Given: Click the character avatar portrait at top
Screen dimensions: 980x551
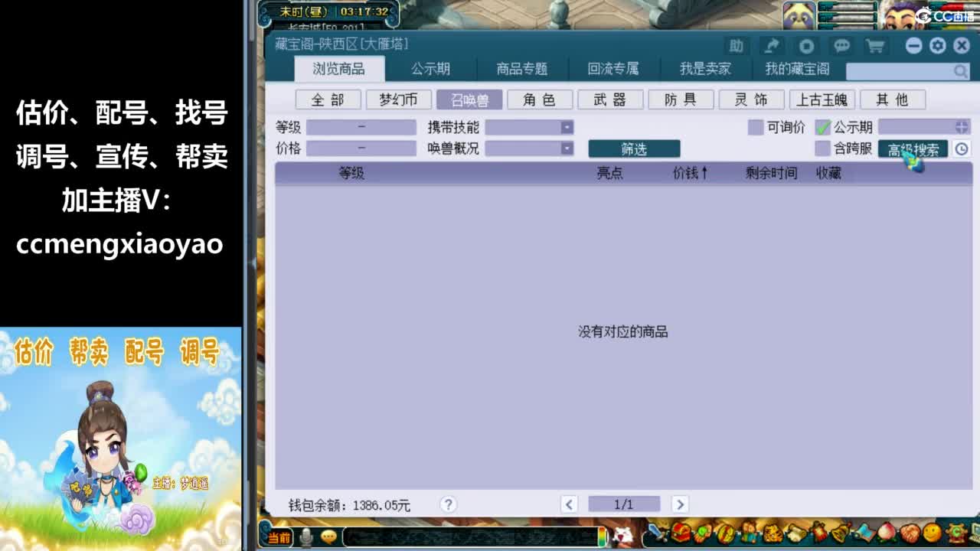Looking at the screenshot, I should click(x=902, y=15).
